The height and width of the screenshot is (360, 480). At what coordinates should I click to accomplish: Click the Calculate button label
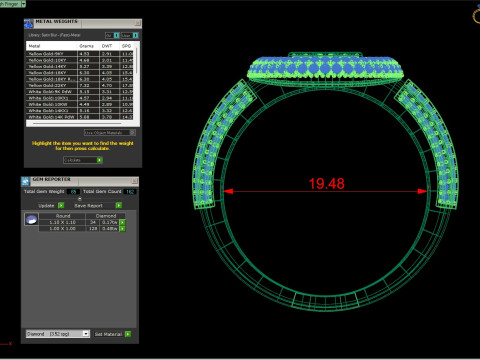tap(72, 160)
